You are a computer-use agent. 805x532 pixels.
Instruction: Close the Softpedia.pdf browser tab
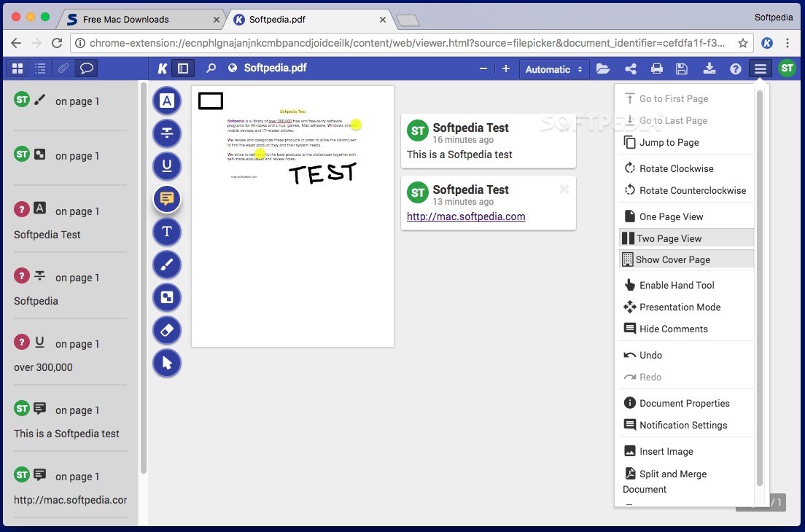(383, 20)
